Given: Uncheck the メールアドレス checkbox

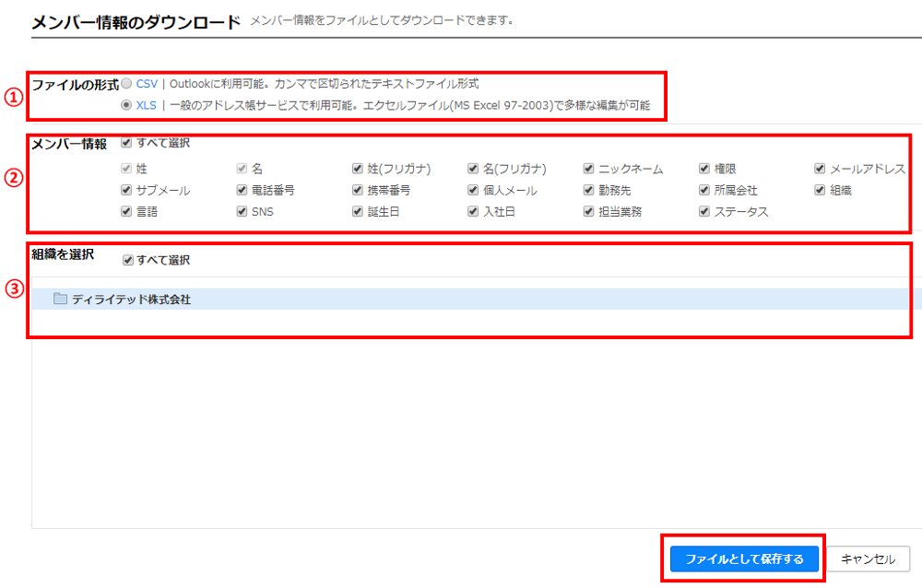Looking at the screenshot, I should [x=821, y=170].
